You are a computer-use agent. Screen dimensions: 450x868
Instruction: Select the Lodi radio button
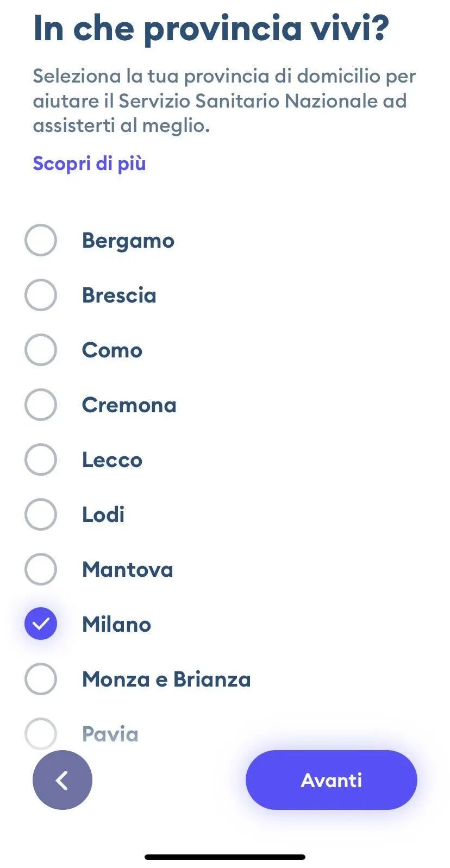click(x=41, y=514)
